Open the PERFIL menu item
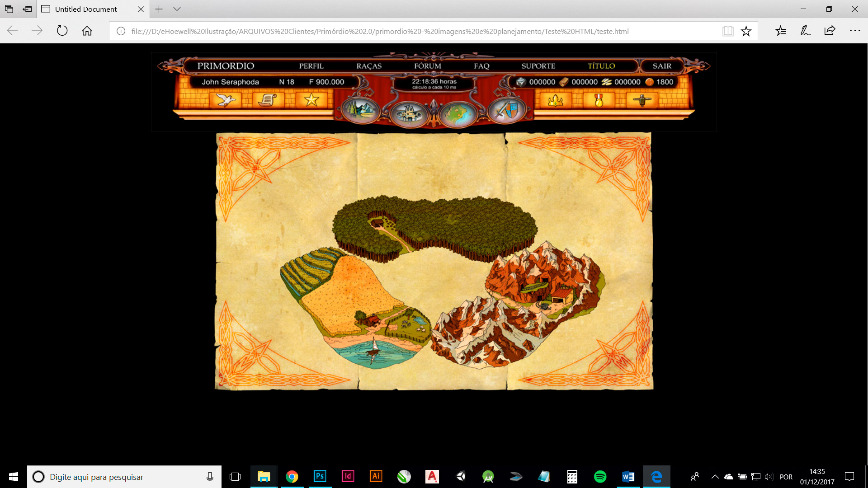868x488 pixels. pyautogui.click(x=311, y=66)
